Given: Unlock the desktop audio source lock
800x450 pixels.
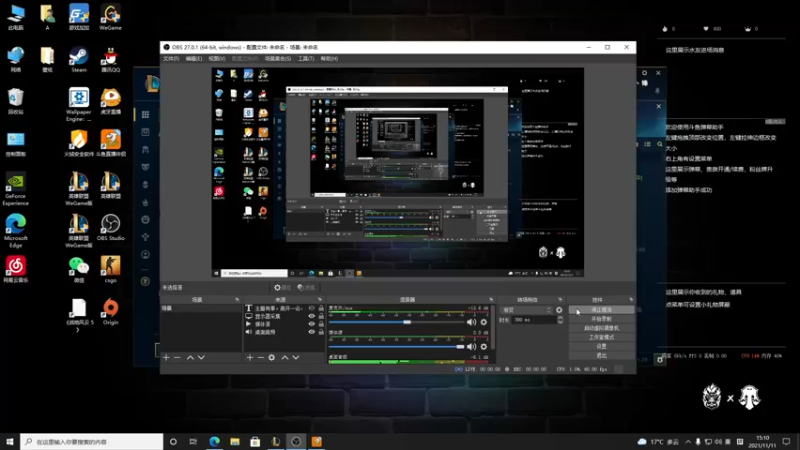Looking at the screenshot, I should (321, 332).
